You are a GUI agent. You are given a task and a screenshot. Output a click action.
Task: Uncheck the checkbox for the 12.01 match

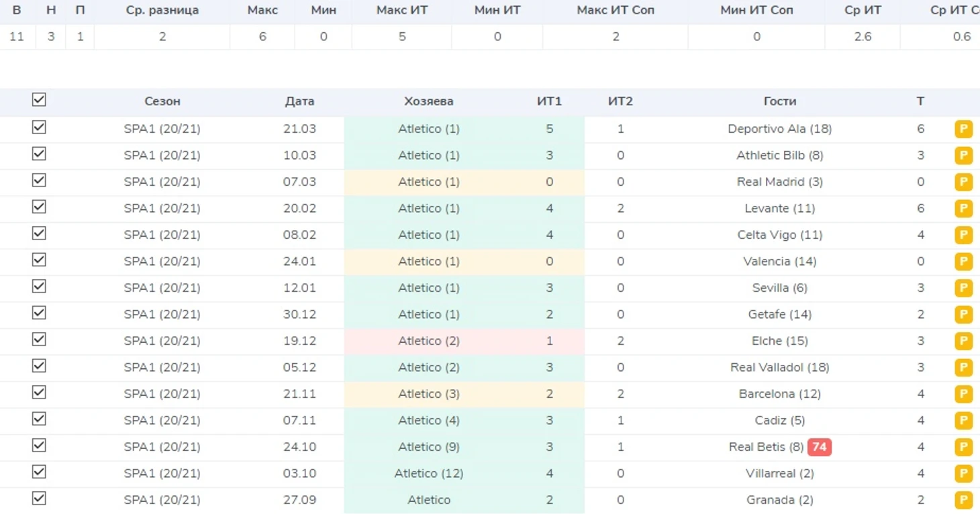(39, 286)
